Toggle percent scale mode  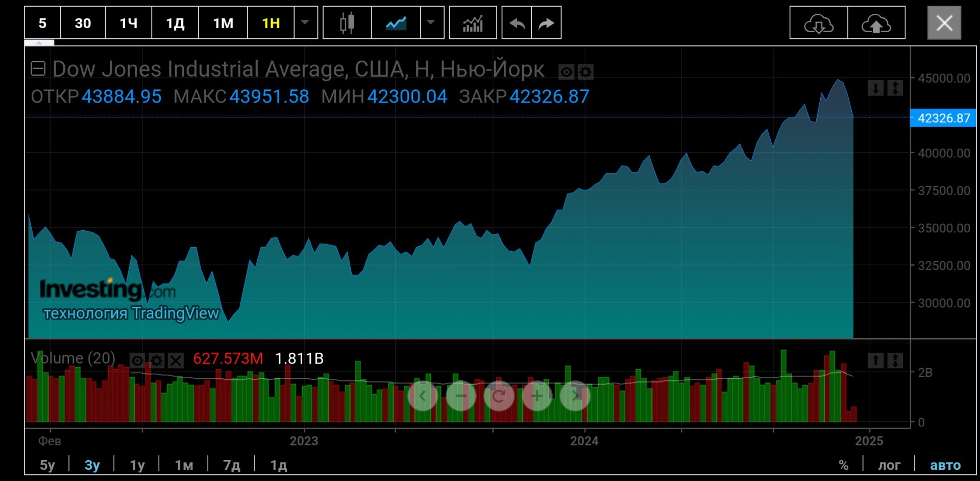point(844,465)
